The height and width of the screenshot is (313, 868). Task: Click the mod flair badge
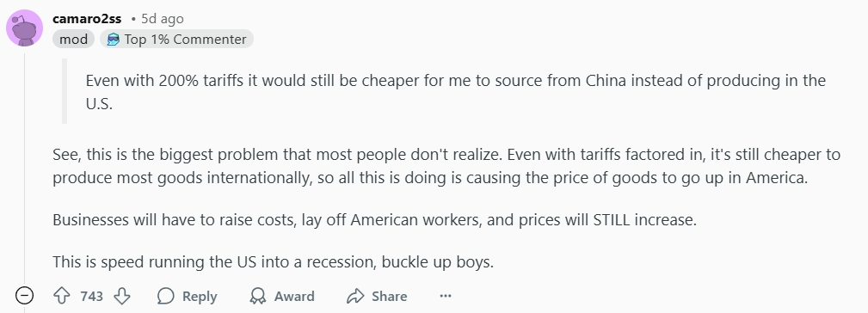(x=74, y=40)
